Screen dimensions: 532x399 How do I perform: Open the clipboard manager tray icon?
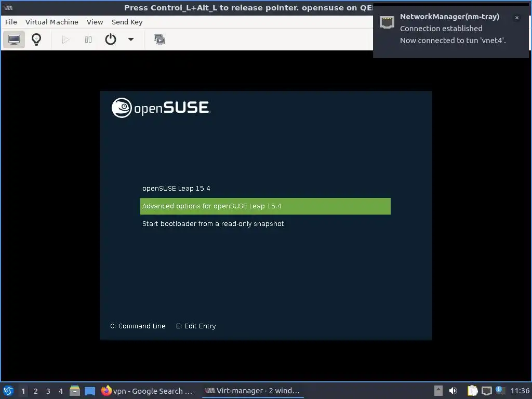pyautogui.click(x=472, y=391)
